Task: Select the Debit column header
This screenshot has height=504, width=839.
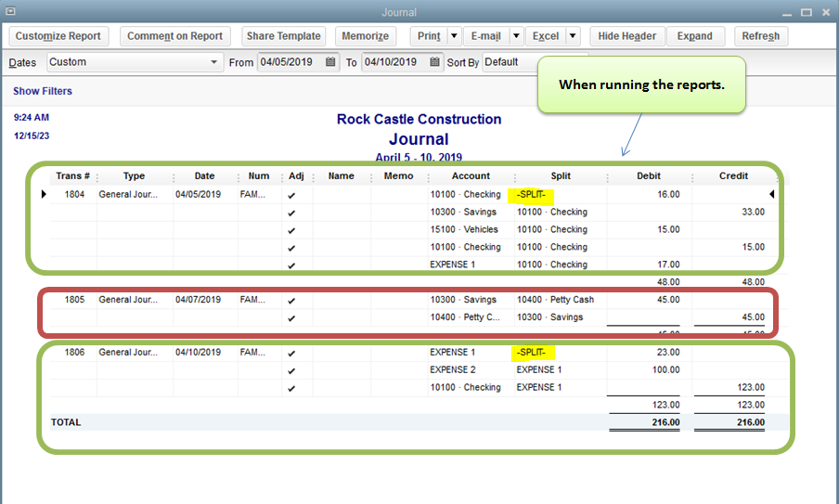Action: coord(649,176)
